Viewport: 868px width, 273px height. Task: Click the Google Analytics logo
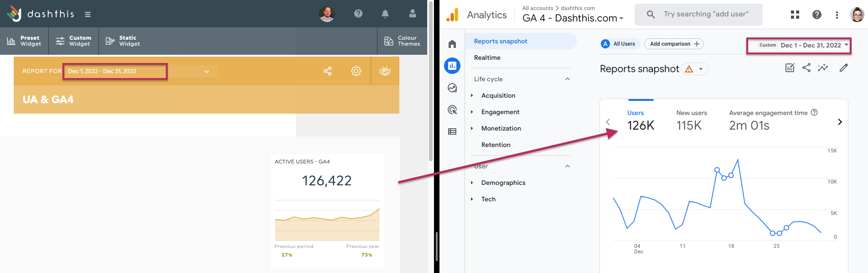452,15
